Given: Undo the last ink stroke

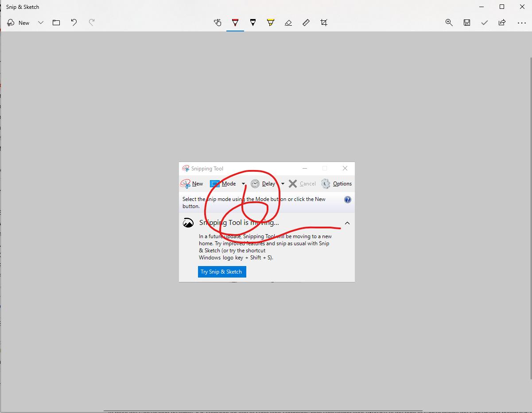Looking at the screenshot, I should (x=74, y=23).
